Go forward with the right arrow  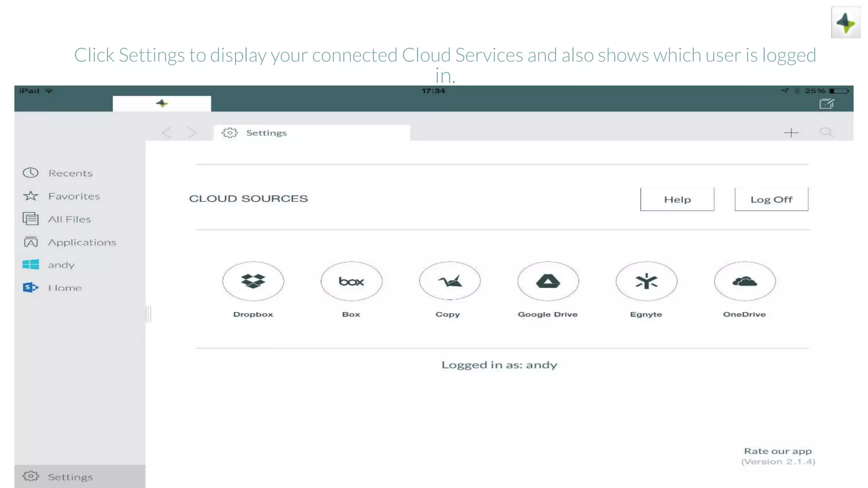[x=192, y=133]
